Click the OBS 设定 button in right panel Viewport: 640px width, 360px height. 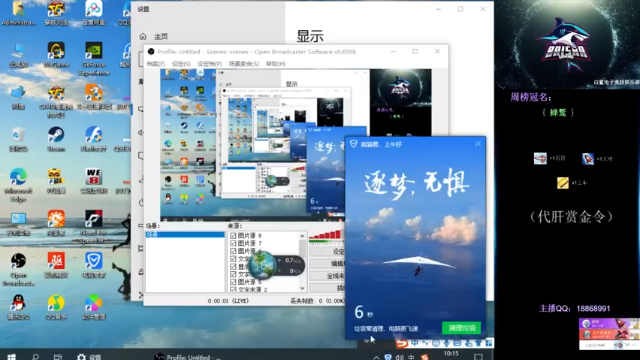tap(327, 252)
